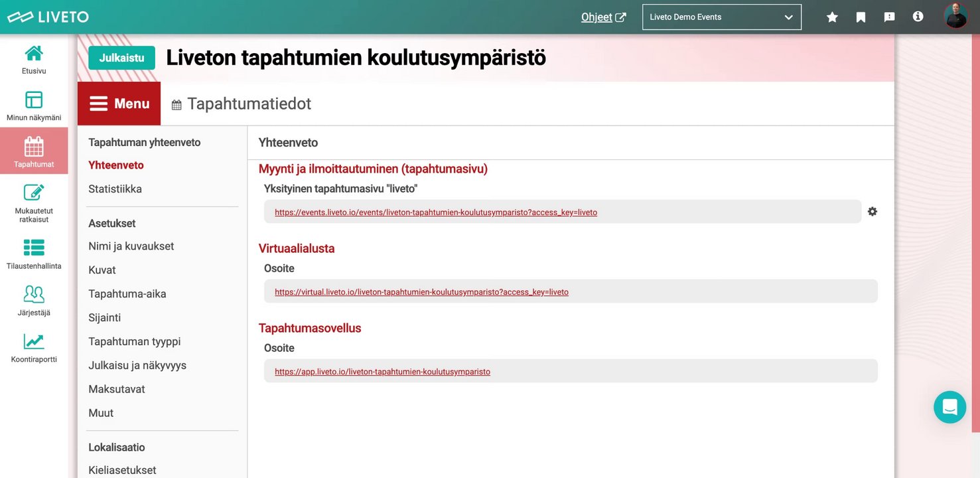Screen dimensions: 980x478
Task: Open the Liveto Demo Events dropdown
Action: coord(722,17)
